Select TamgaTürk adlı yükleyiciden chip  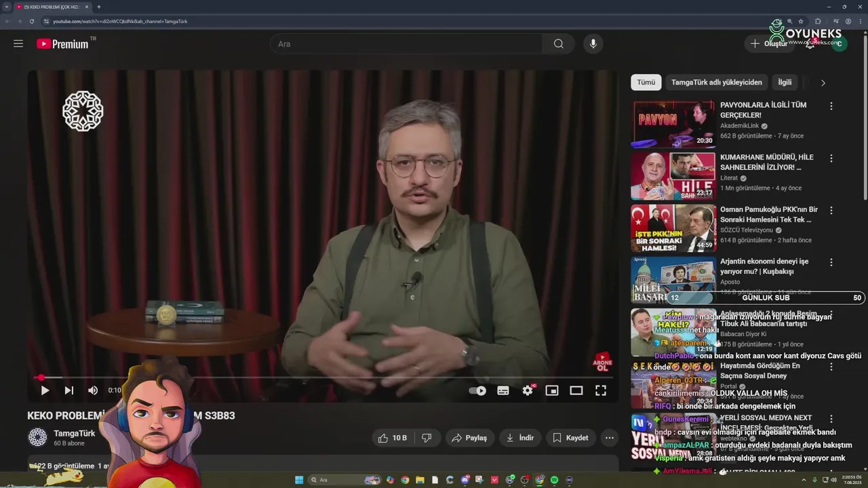click(717, 82)
